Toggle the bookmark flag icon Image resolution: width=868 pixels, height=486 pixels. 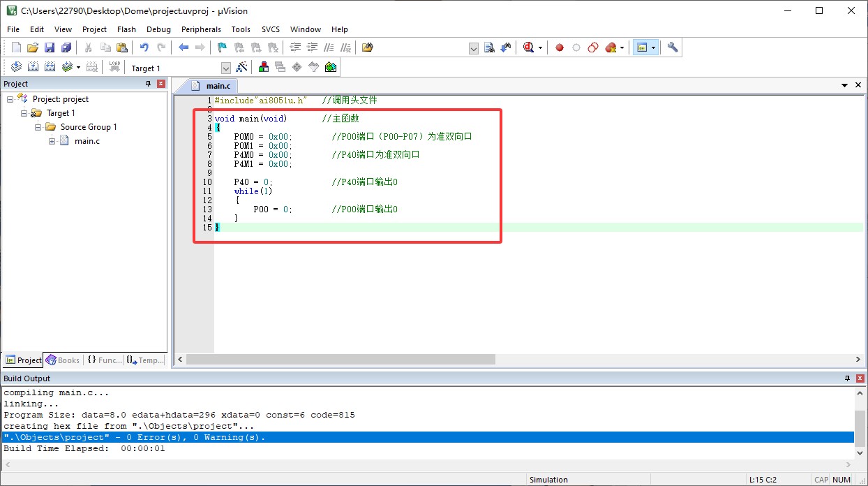pyautogui.click(x=222, y=47)
